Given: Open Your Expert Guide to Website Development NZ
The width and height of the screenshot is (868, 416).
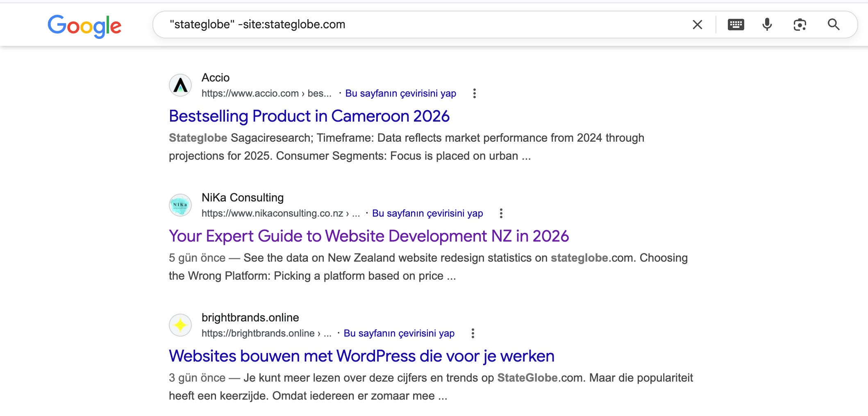Looking at the screenshot, I should pos(369,236).
